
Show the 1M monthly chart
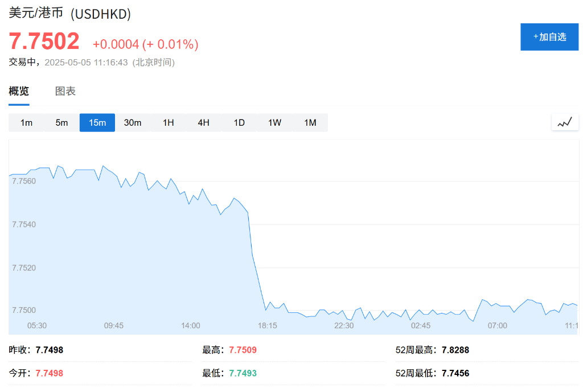tap(310, 122)
